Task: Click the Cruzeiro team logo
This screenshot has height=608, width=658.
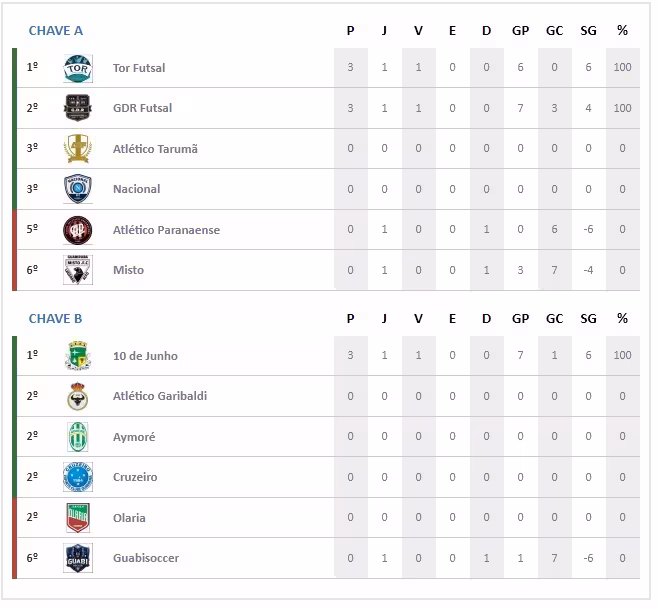Action: click(x=78, y=477)
